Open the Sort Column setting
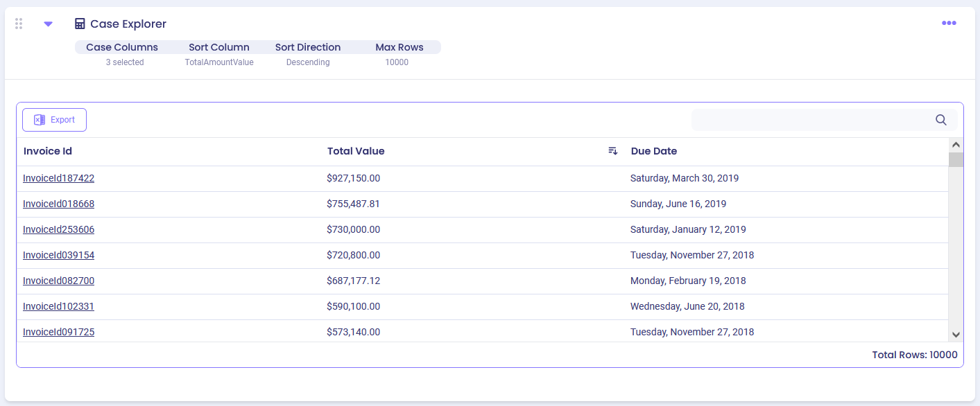 [219, 48]
